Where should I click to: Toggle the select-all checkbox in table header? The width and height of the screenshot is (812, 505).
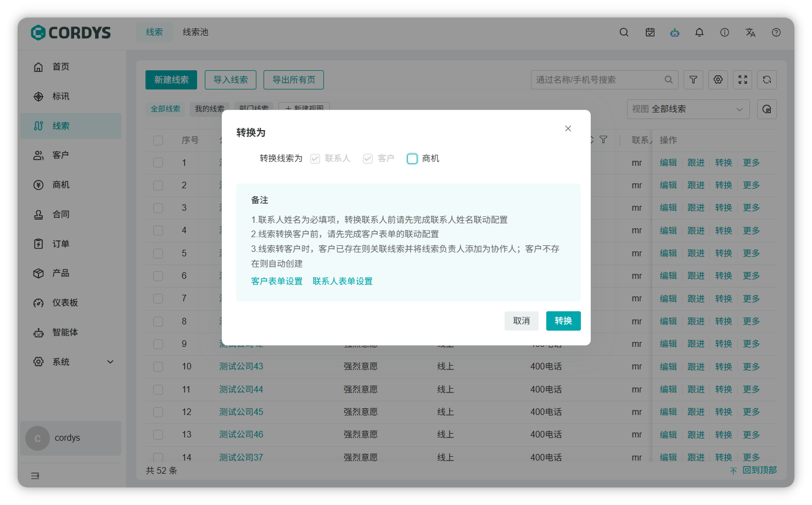(158, 141)
